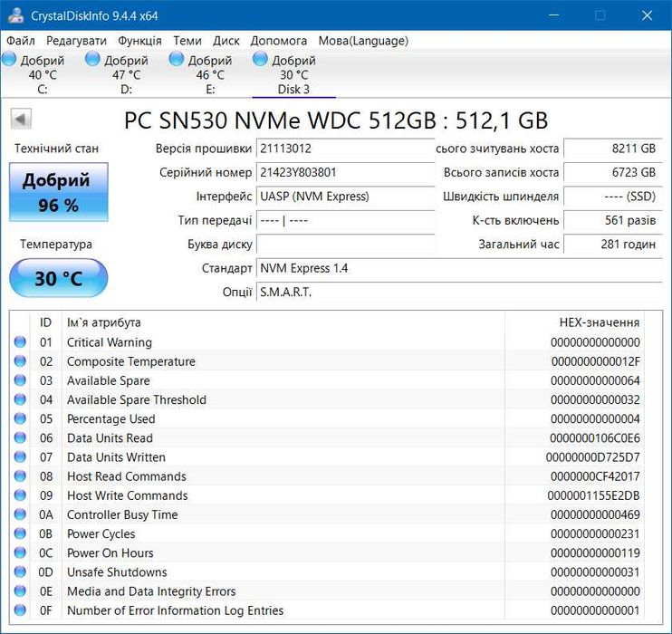The width and height of the screenshot is (672, 634).
Task: Click hex value 000001155E2DB
Action: click(x=593, y=495)
